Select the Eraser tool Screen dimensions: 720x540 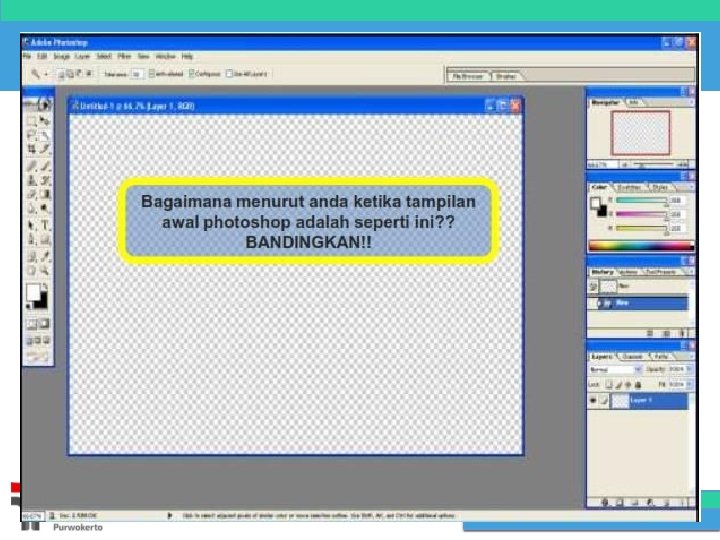(x=32, y=194)
